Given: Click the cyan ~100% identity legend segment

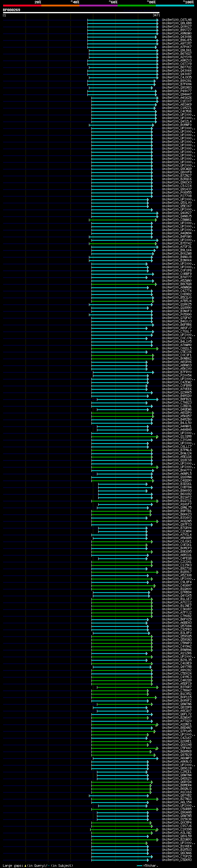Looking at the screenshot, I should point(175,6).
